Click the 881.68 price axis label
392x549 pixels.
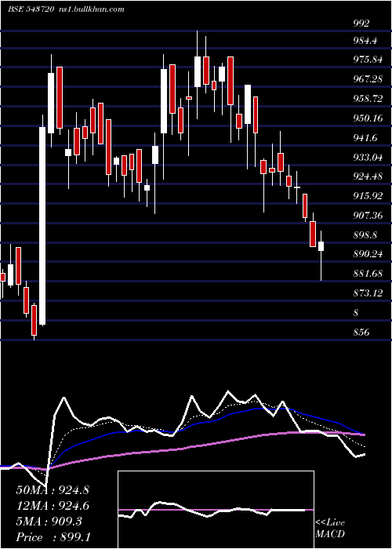[x=368, y=274]
